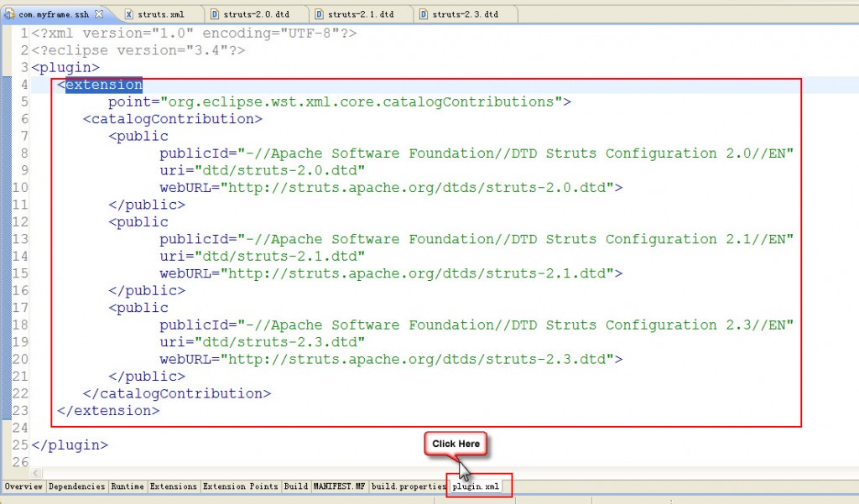Viewport: 859px width, 504px height.
Task: Click the closing plugin tag on line 25
Action: pos(70,444)
